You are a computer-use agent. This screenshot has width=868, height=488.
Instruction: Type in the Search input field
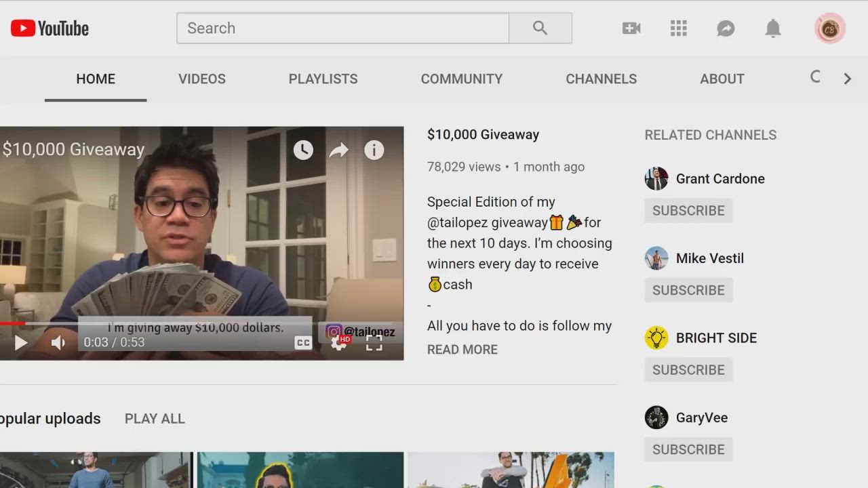tap(342, 28)
